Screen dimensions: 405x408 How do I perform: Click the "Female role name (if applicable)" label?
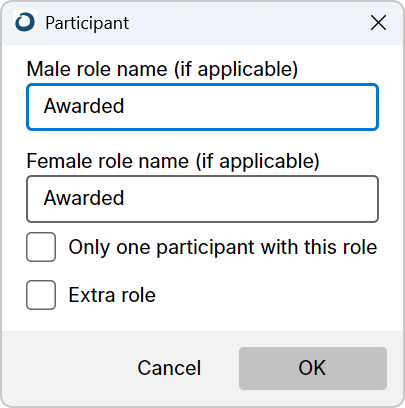tap(173, 161)
